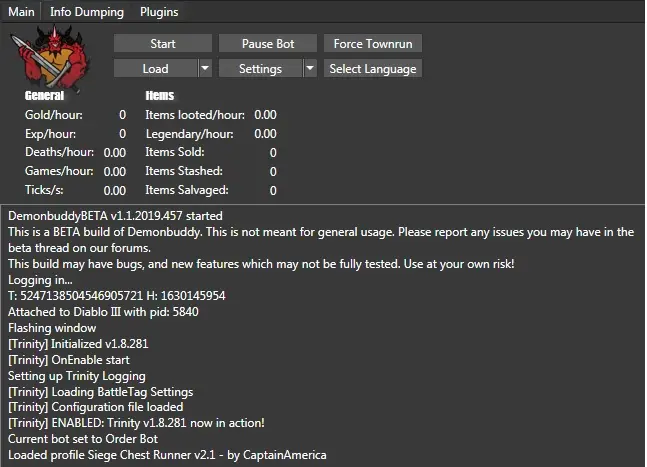The image size is (647, 467).
Task: Click the Items looted/hour label
Action: pyautogui.click(x=195, y=115)
